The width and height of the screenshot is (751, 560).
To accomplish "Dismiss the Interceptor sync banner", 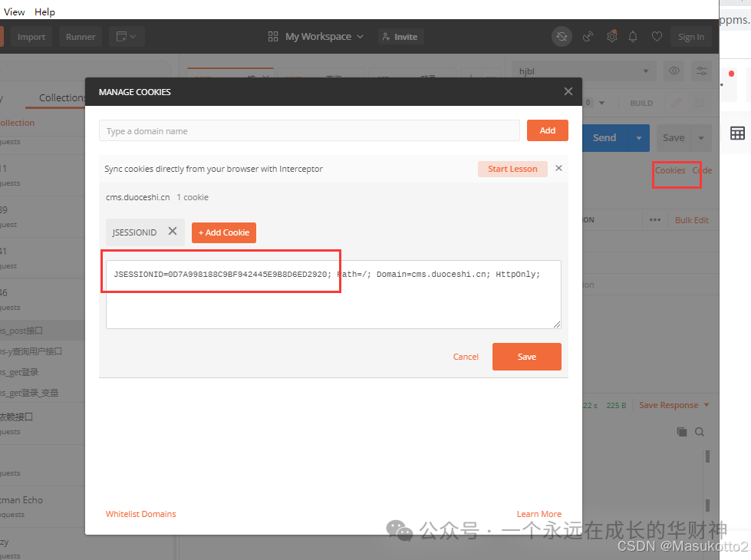I will point(558,168).
